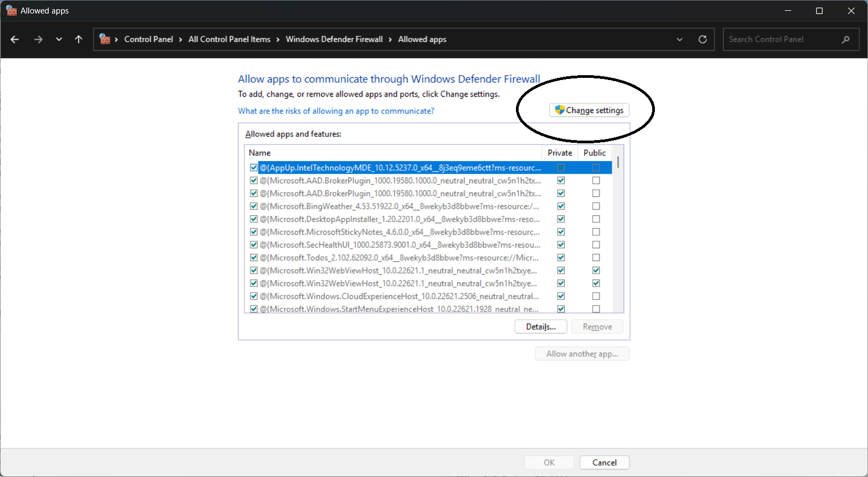Click the search magnifier icon
Image resolution: width=868 pixels, height=477 pixels.
click(846, 39)
